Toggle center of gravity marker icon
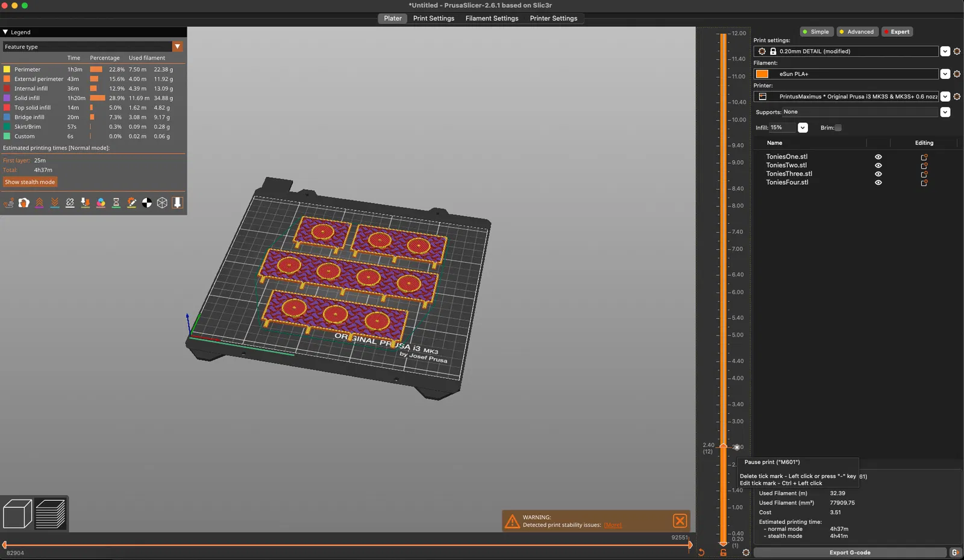The image size is (964, 560). pos(147,203)
